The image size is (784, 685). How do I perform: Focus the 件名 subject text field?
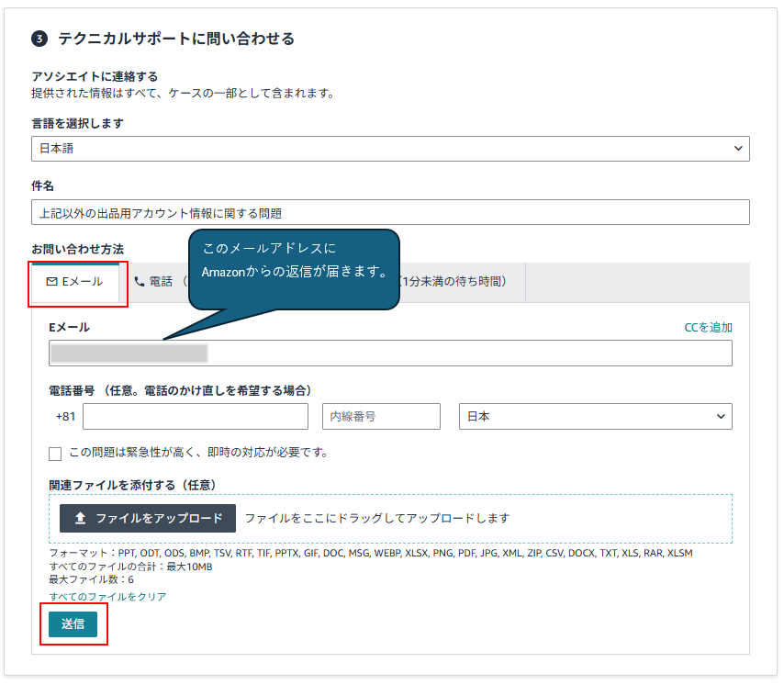pyautogui.click(x=390, y=212)
